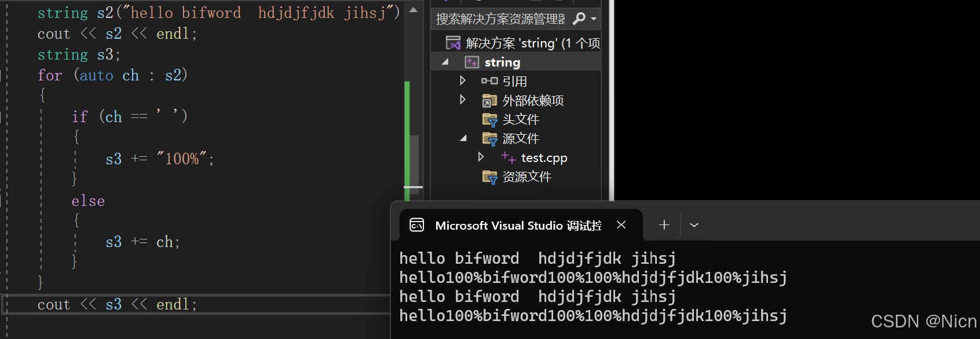The width and height of the screenshot is (980, 339).
Task: Click the 外部依赖项 folder icon
Action: [x=489, y=101]
